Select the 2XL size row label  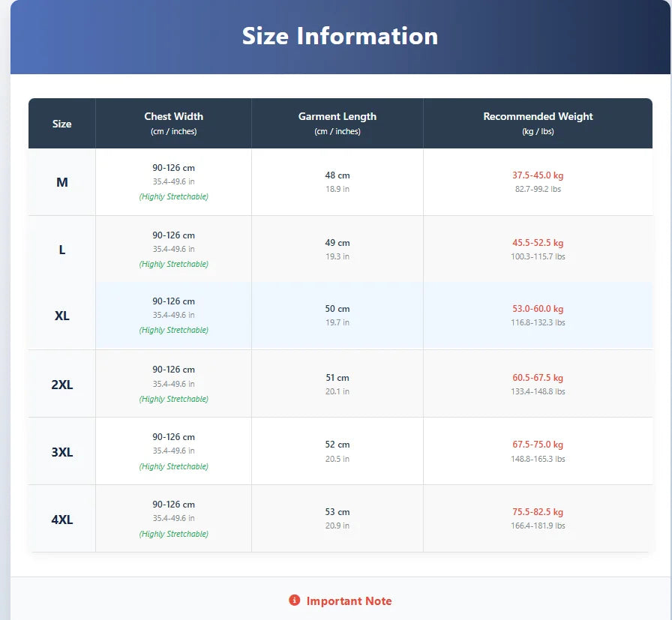[62, 385]
